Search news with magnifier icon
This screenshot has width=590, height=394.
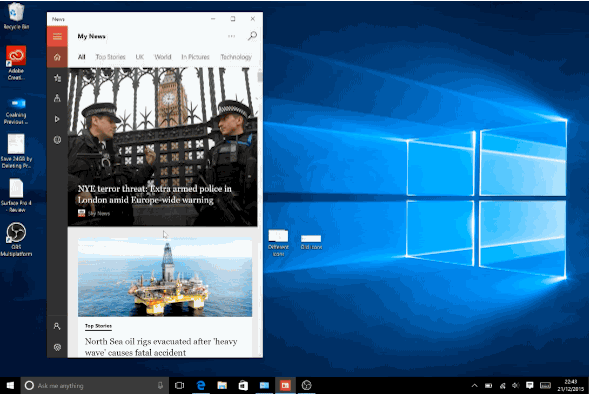pyautogui.click(x=252, y=36)
